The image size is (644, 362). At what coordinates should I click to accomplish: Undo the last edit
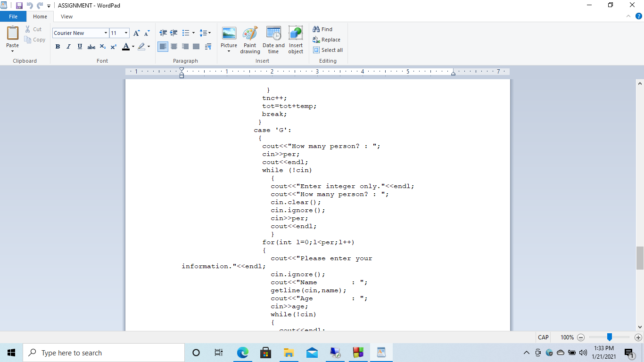coord(29,5)
